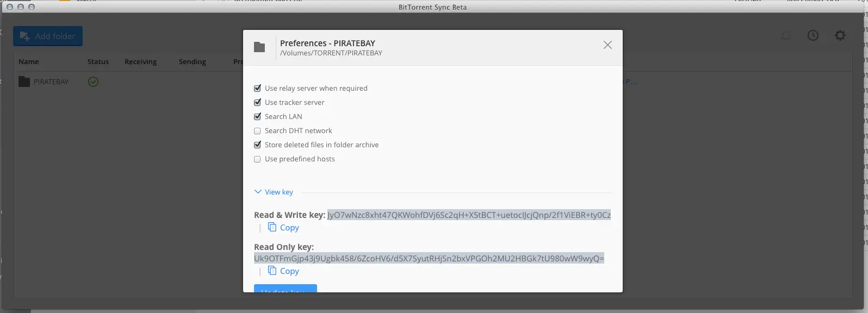Screen dimensions: 868x313
Task: Select the Read & Write key text
Action: click(x=469, y=215)
